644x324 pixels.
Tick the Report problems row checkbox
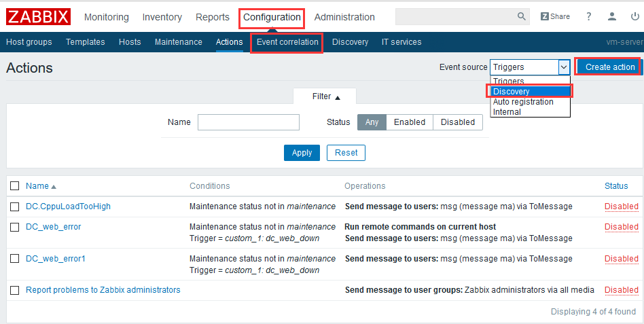15,290
